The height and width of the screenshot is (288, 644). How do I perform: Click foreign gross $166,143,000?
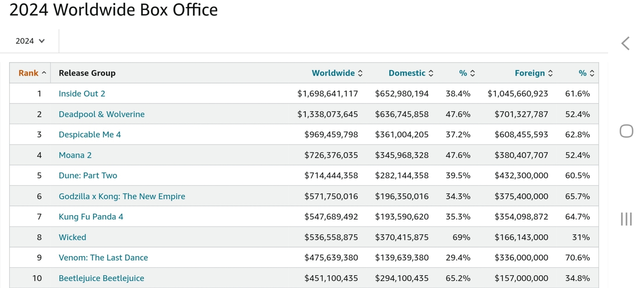(521, 237)
